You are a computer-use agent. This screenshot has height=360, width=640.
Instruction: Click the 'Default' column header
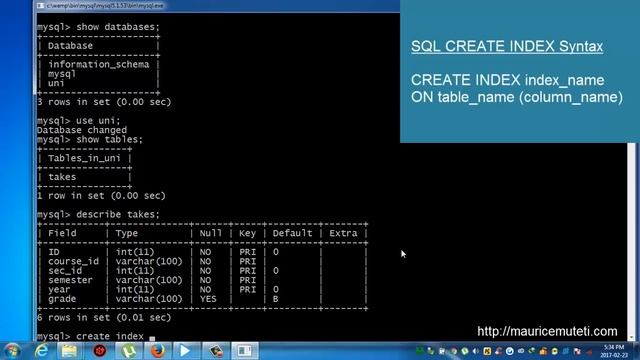coord(292,233)
